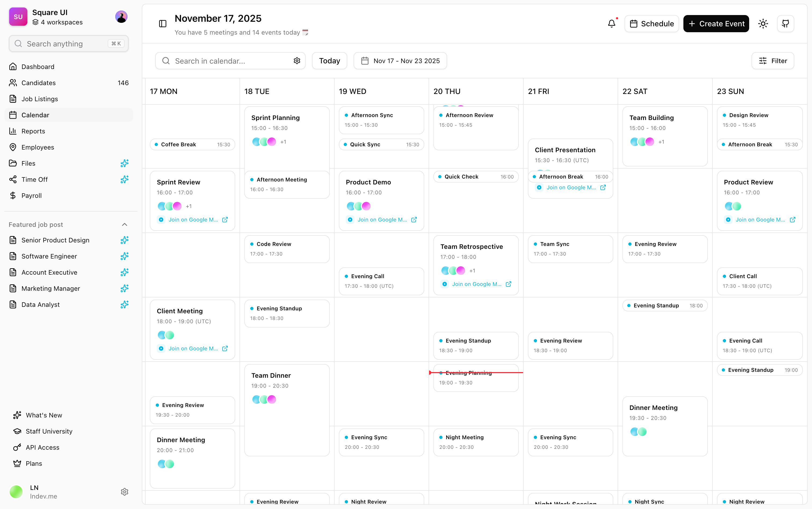Open the Square UI workspace switcher
812x509 pixels.
click(57, 17)
